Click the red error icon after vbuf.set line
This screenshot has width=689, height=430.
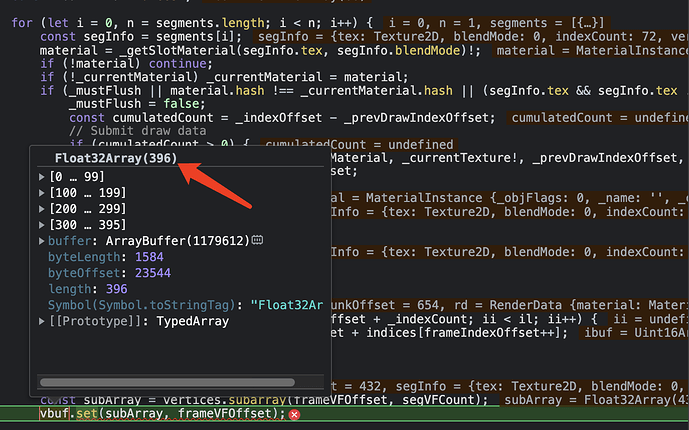coord(295,414)
